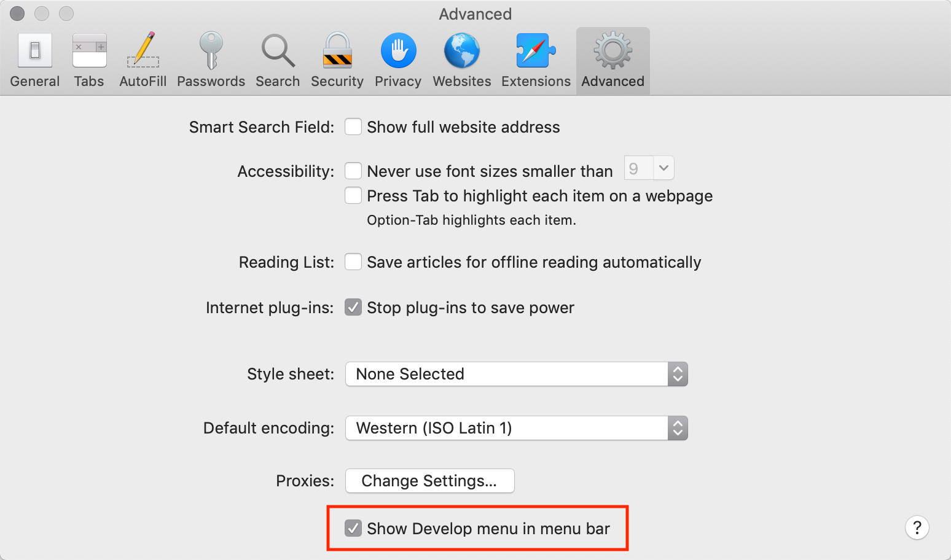Screen dimensions: 951x560
Task: Click the Extensions puzzle-piece icon
Action: point(534,58)
